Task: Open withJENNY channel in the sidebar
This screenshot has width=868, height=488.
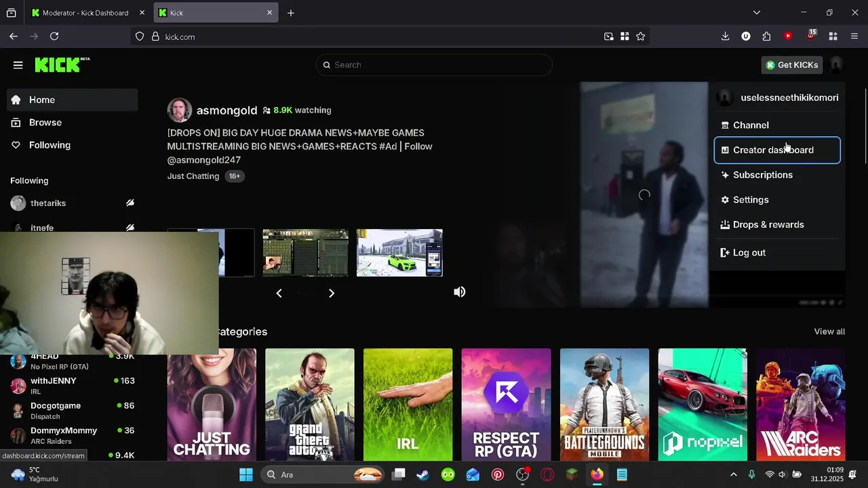Action: (73, 386)
